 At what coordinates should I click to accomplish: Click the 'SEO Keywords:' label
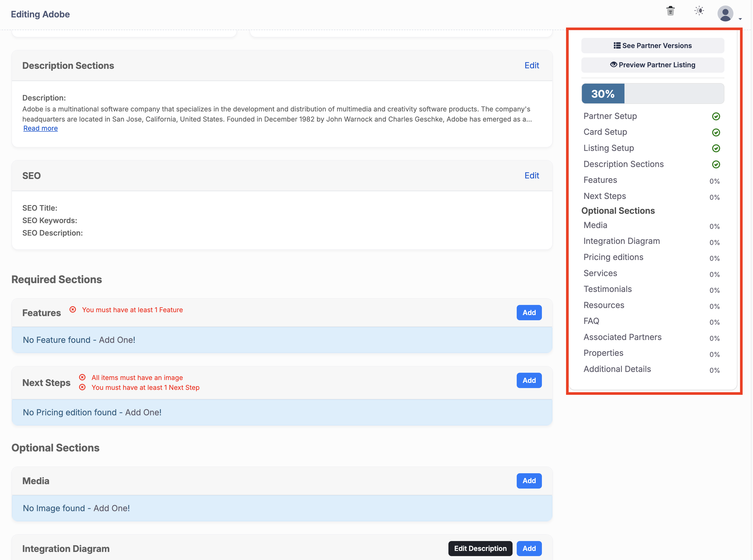[50, 221]
